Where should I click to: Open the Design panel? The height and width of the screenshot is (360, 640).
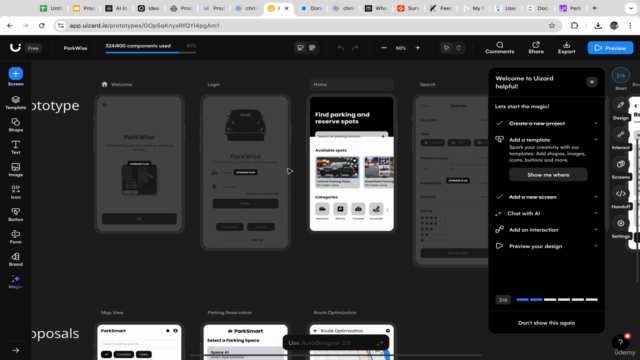point(620,110)
